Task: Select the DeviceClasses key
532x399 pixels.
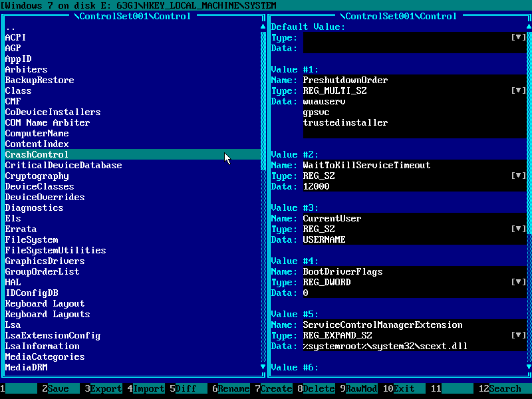Action: (x=132, y=187)
